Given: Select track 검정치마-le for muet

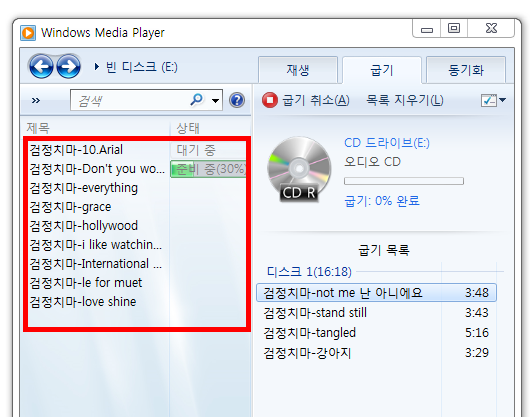Looking at the screenshot, I should (86, 283).
